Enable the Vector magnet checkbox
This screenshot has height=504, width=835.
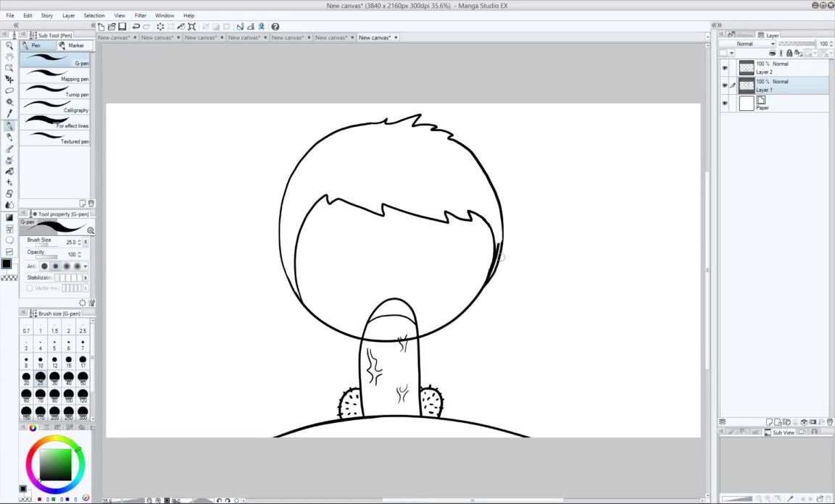(30, 288)
